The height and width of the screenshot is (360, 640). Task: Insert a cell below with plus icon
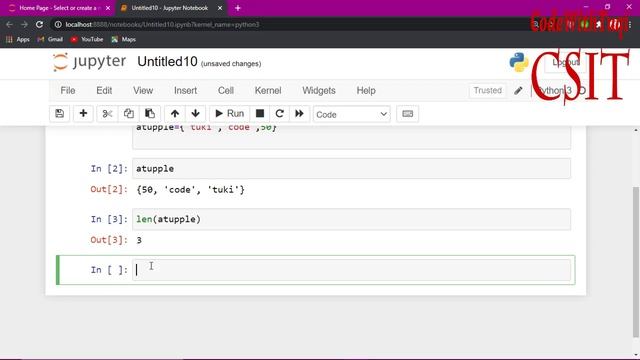click(83, 114)
